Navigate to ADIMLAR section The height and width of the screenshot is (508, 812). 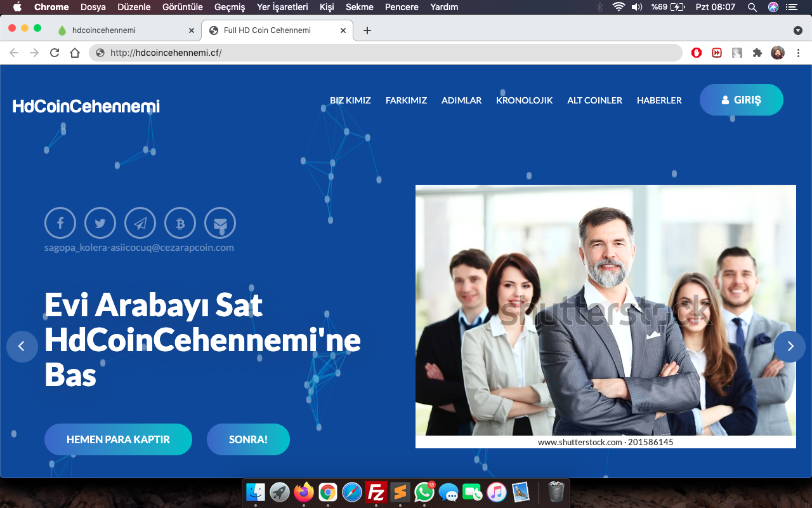point(461,100)
